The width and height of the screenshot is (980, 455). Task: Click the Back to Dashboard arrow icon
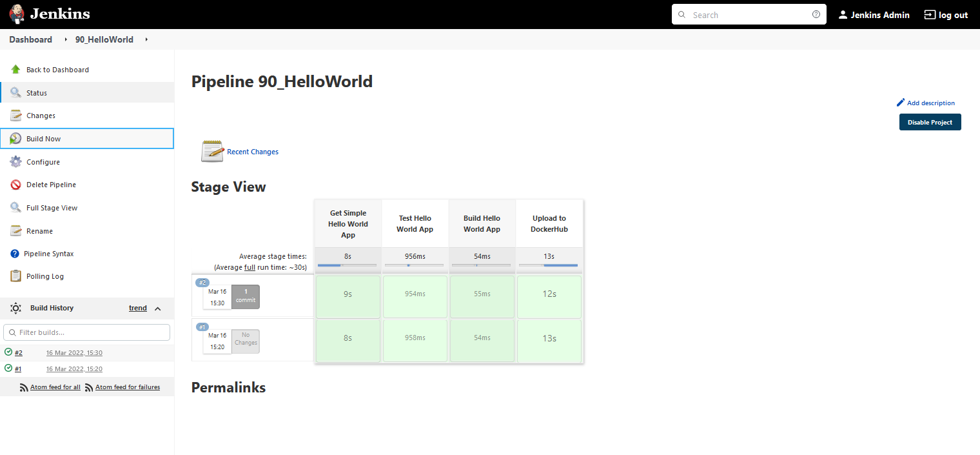pyautogui.click(x=15, y=70)
